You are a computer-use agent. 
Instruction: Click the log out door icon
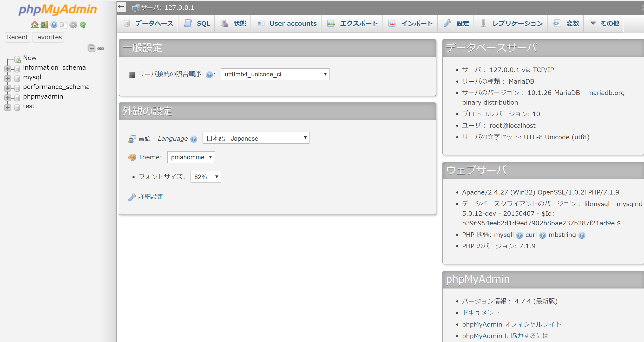pos(44,25)
